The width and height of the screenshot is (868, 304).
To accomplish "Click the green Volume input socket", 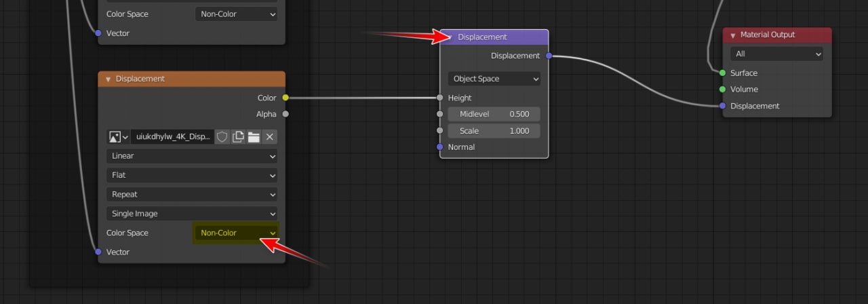I will tap(723, 89).
